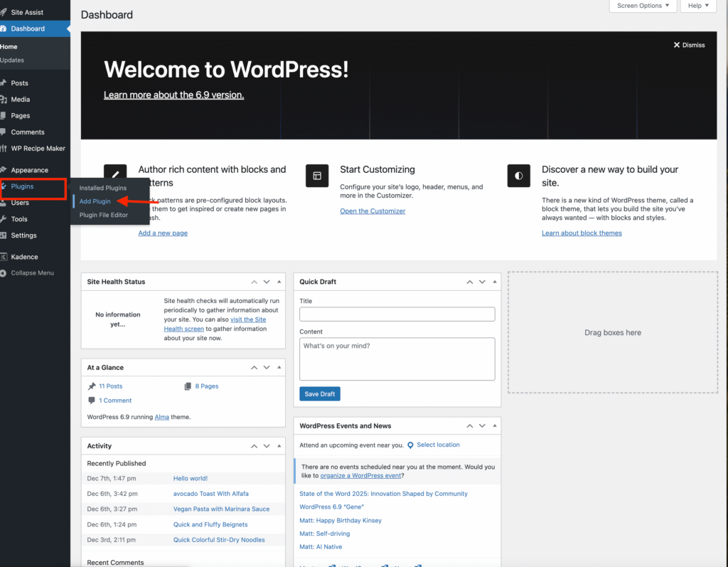Screen dimensions: 728x567
Task: Open Installed Plugins submenu item
Action: [x=102, y=188]
